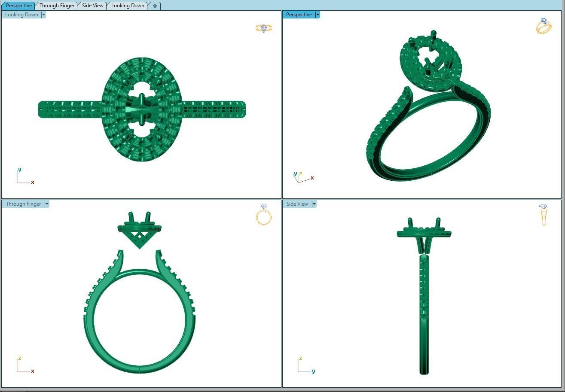565x392 pixels.
Task: Open the Side View tab
Action: click(92, 6)
